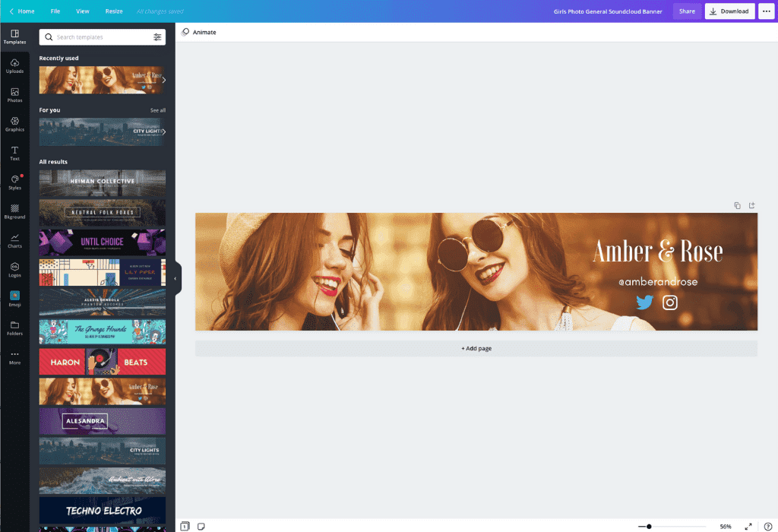Toggle the Twitter icon on the banner
Viewport: 778px width, 532px height.
644,302
